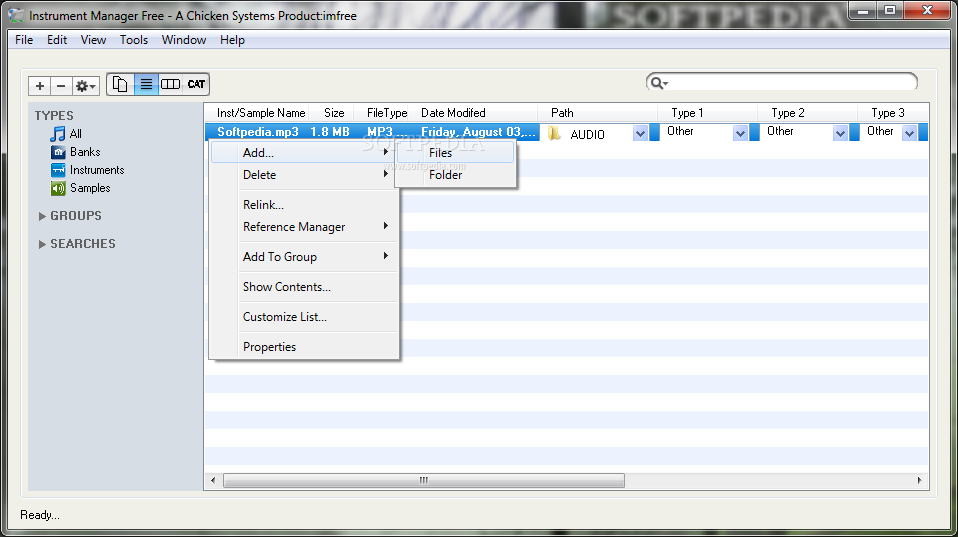Open Reference Manager submenu
This screenshot has width=958, height=537.
(x=303, y=227)
